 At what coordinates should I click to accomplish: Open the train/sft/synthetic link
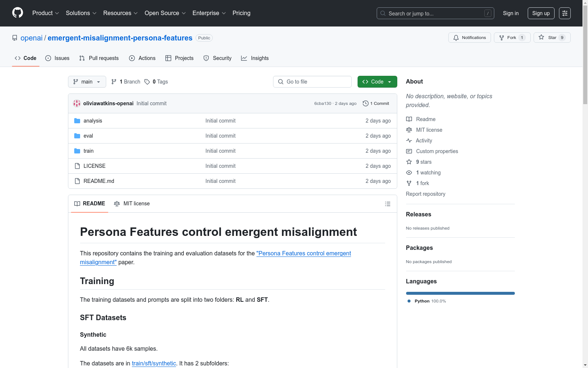[x=154, y=363]
